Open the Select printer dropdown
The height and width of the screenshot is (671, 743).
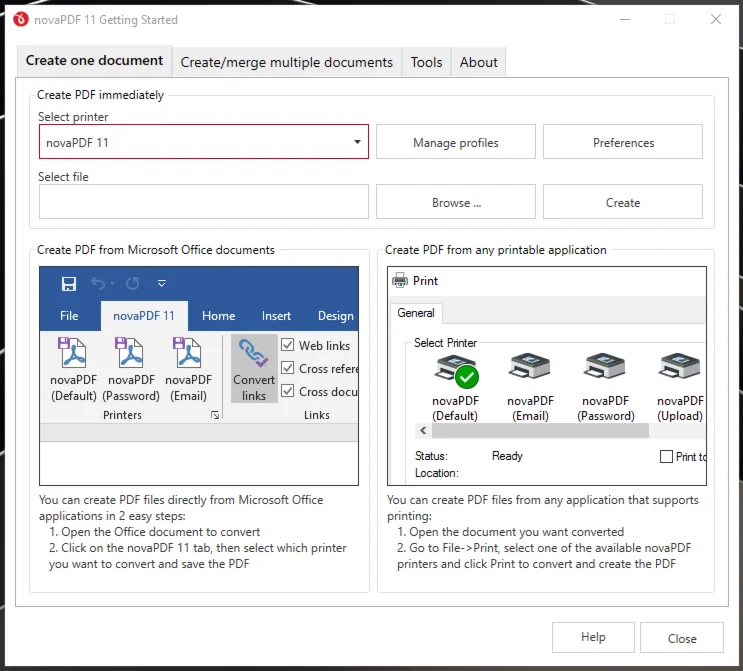click(357, 142)
